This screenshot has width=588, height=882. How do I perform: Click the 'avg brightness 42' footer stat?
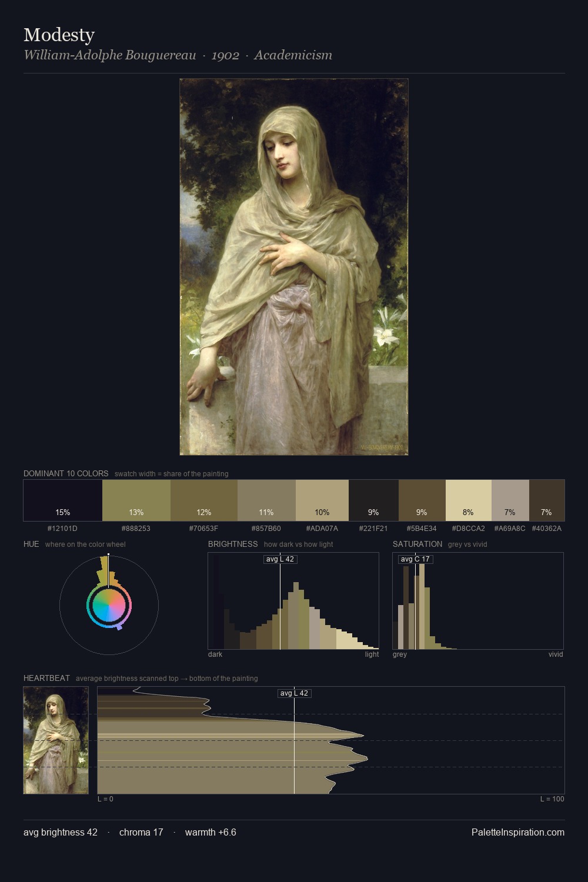click(61, 833)
